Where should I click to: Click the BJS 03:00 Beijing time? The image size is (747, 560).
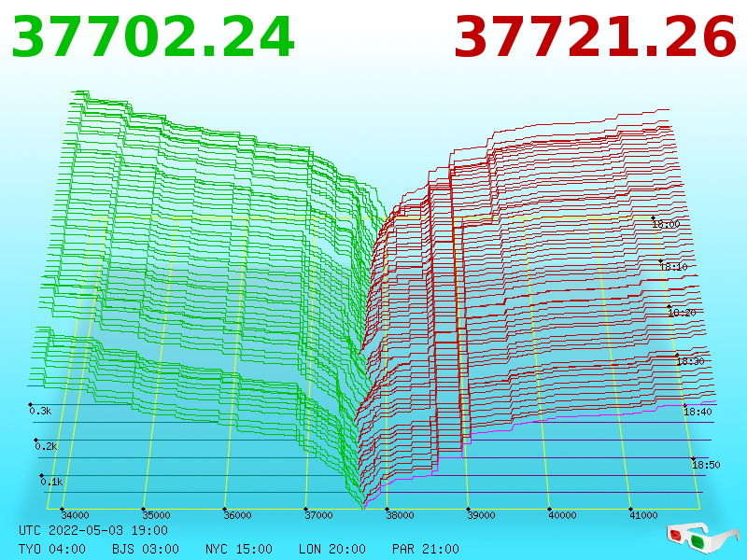coord(146,549)
